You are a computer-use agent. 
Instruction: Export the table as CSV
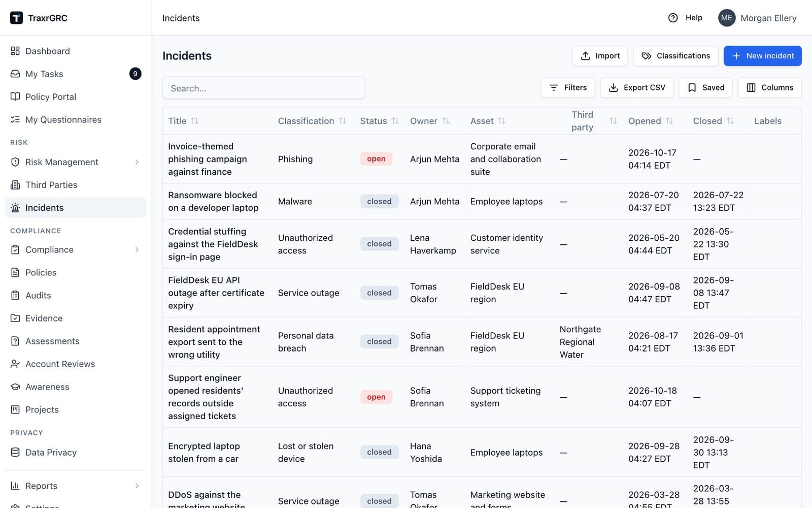pyautogui.click(x=636, y=87)
